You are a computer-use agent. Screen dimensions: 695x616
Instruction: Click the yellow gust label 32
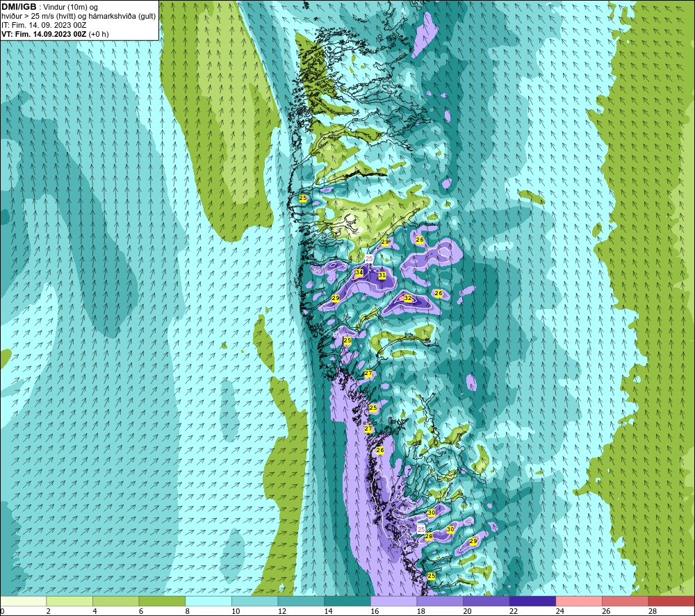[408, 299]
